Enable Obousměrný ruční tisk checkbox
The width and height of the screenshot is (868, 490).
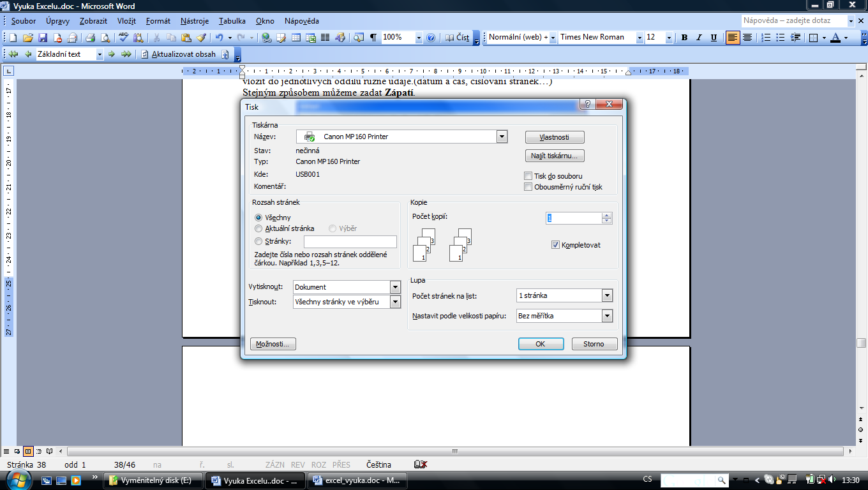pos(528,187)
